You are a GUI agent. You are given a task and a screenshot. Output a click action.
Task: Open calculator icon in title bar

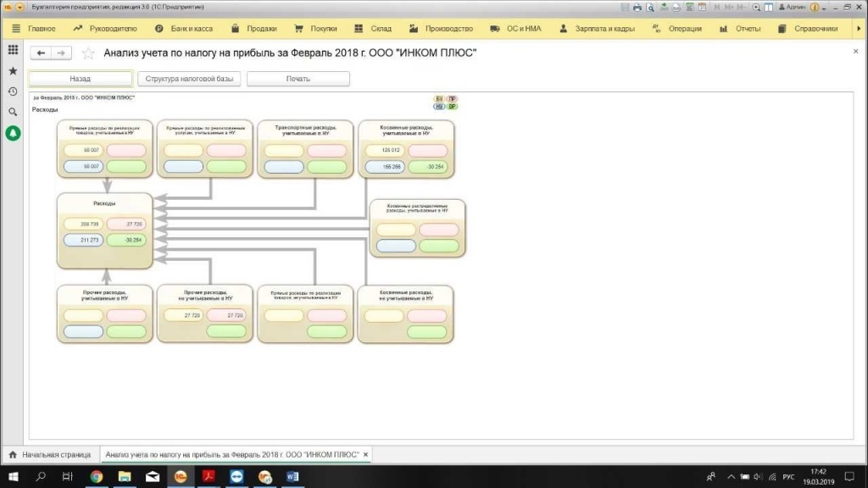click(690, 7)
